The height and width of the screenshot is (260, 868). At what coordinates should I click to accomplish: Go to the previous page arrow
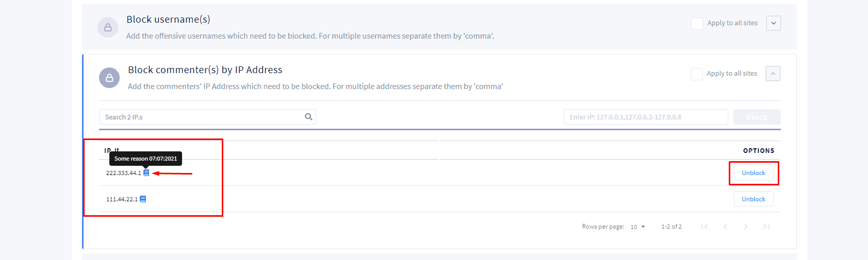click(x=725, y=227)
